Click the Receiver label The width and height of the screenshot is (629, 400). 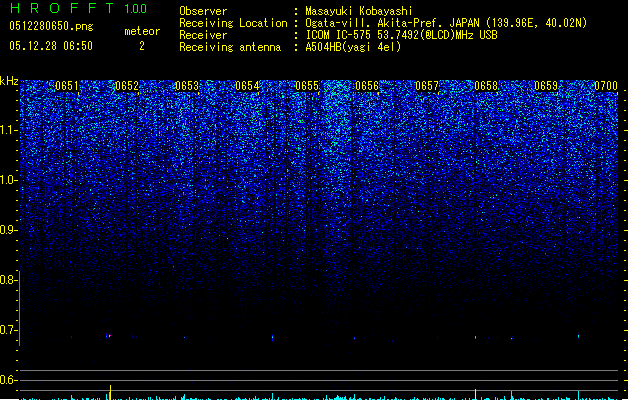coord(203,35)
